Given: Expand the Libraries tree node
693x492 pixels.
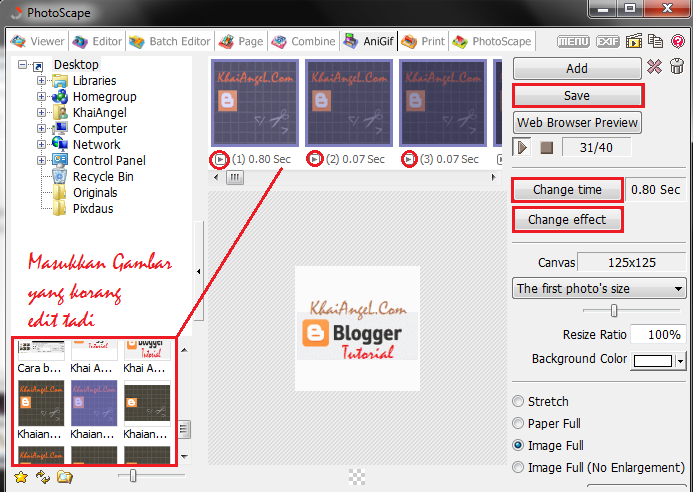Looking at the screenshot, I should coord(41,80).
